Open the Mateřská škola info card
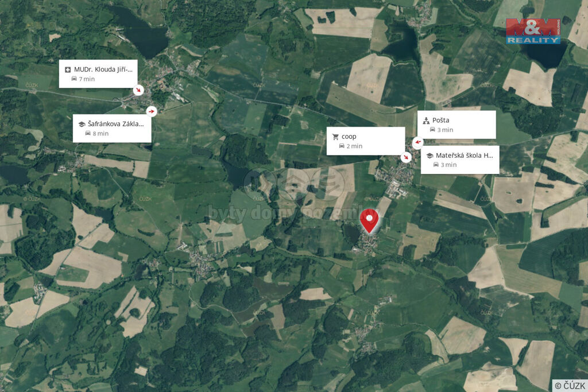The width and height of the screenshot is (588, 392). pos(460,160)
